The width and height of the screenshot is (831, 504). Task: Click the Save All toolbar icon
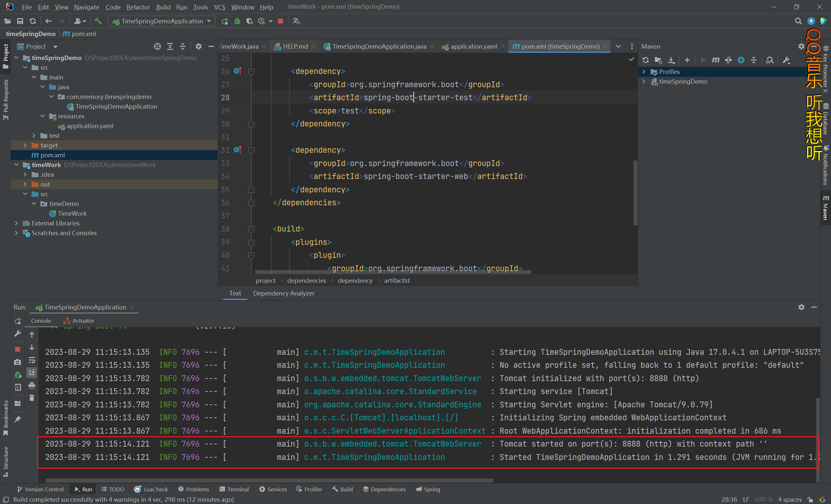20,21
